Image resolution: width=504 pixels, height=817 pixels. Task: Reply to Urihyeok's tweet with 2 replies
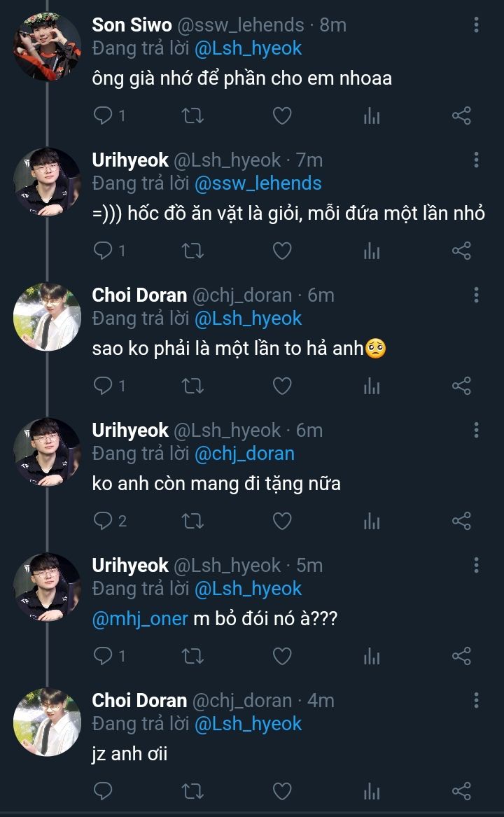[103, 521]
